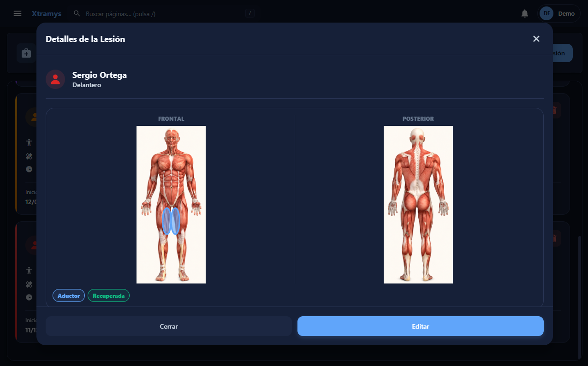Click Sergio Ortega's red avatar icon

click(x=55, y=79)
